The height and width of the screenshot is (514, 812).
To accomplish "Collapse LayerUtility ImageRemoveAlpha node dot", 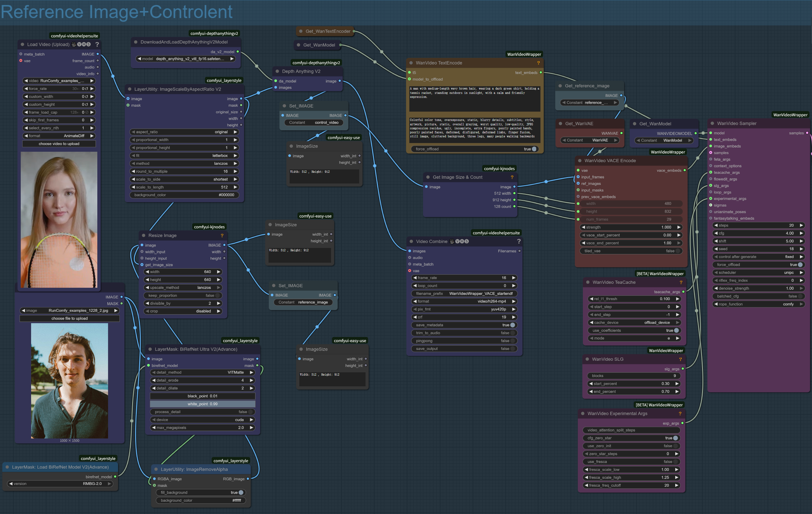I will point(156,469).
